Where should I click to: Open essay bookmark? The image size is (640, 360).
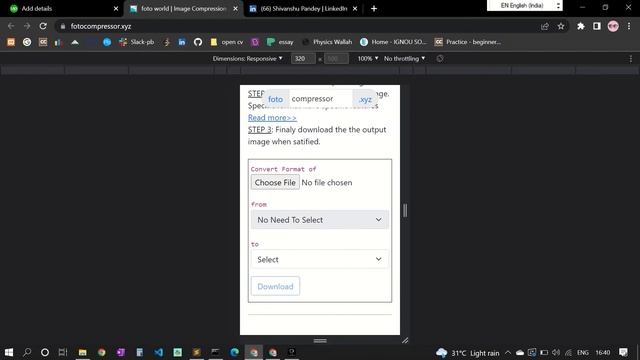[280, 42]
